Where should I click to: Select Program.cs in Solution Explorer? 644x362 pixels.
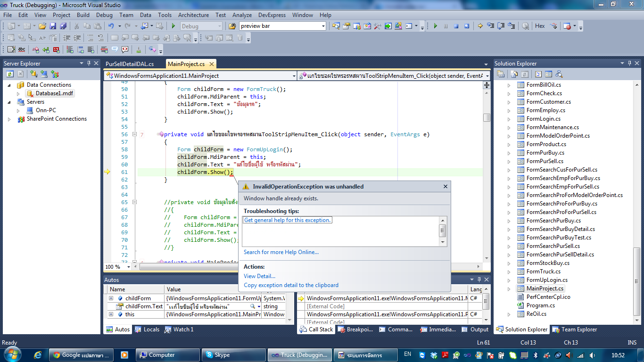(536, 305)
